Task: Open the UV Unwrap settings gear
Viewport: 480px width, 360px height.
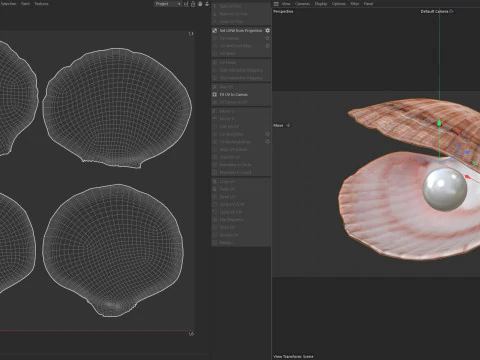Action: pyautogui.click(x=267, y=38)
